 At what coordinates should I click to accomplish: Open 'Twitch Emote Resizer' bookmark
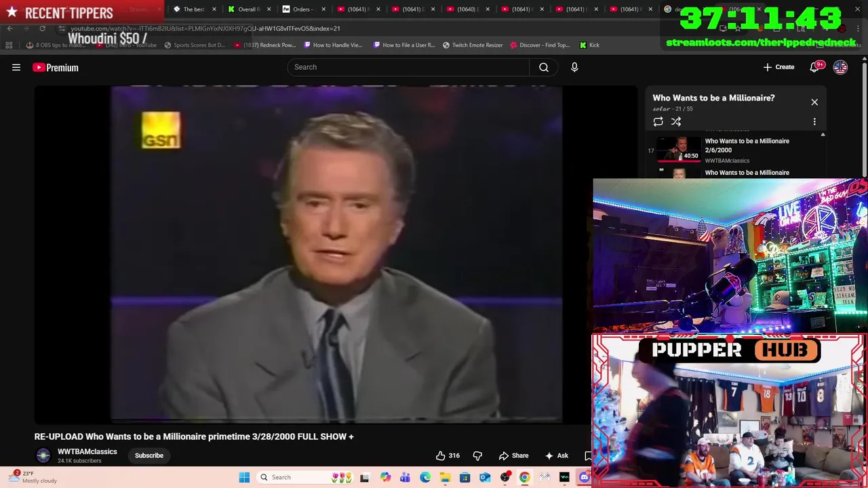coord(473,45)
